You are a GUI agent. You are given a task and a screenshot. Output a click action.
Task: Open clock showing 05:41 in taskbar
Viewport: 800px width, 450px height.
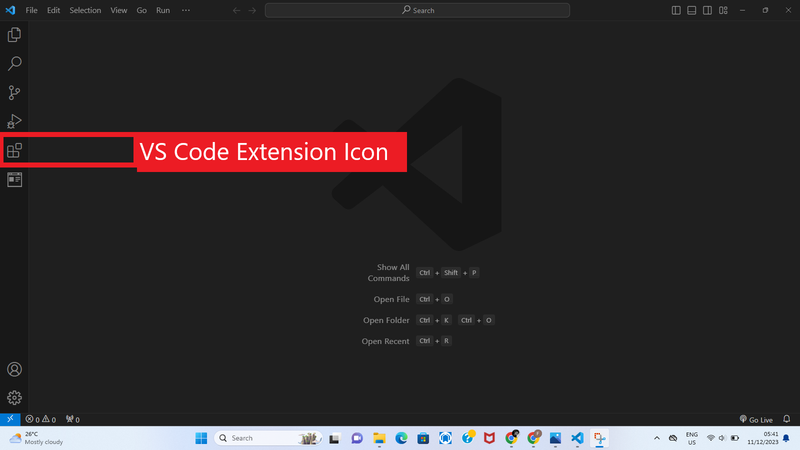763,438
